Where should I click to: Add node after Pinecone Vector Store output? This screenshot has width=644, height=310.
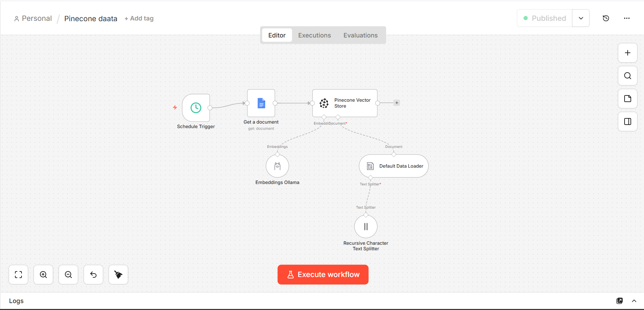[x=397, y=103]
